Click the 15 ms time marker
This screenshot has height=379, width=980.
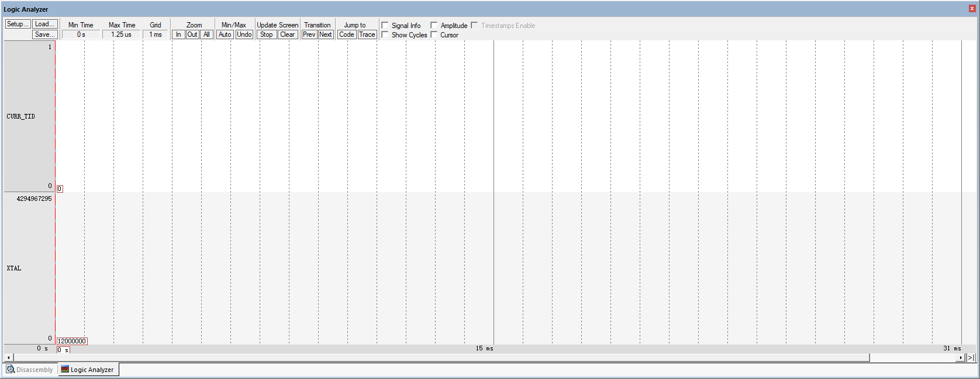(484, 348)
